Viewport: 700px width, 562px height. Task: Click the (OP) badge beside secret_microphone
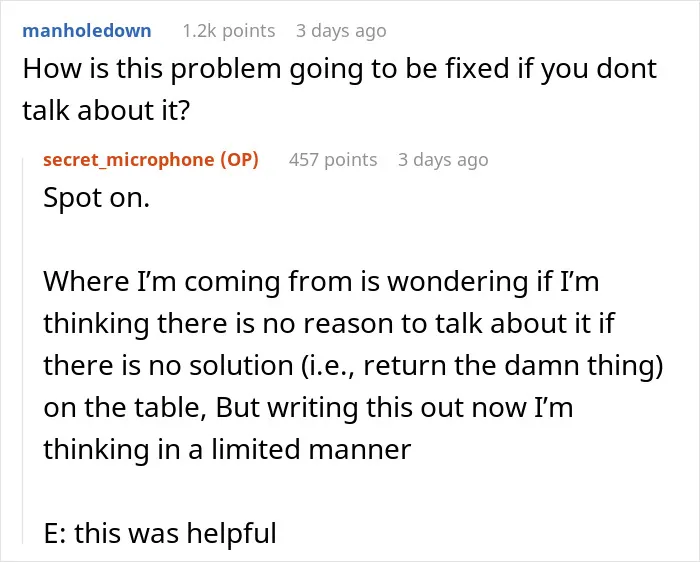coord(239,160)
